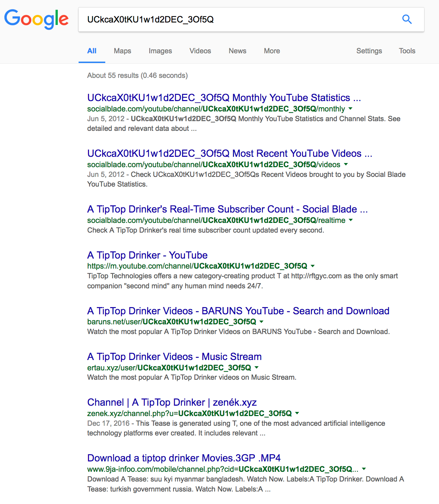Click the zenek.xyz/channel.php green URL text
Viewport: 439px width, 504px height.
click(x=189, y=413)
